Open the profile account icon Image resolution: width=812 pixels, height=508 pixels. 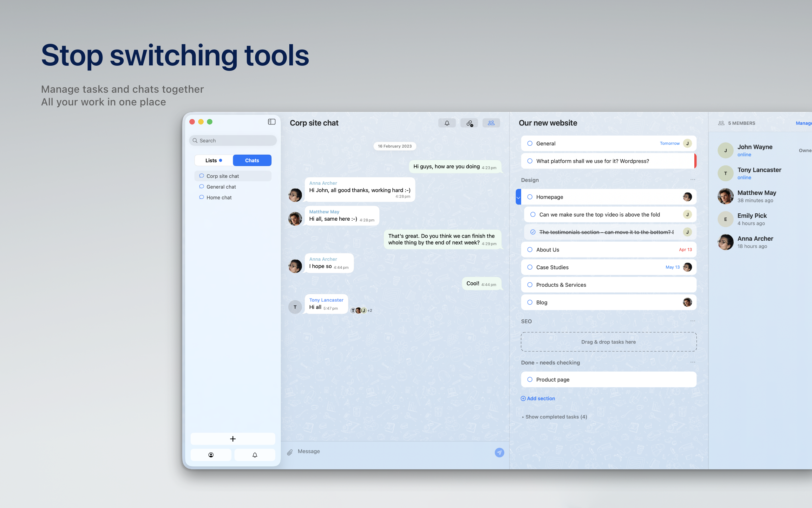point(211,455)
